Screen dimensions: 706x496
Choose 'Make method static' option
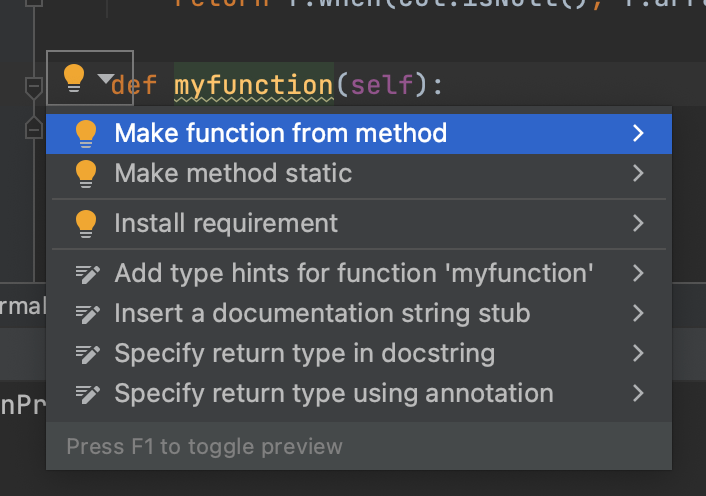233,173
